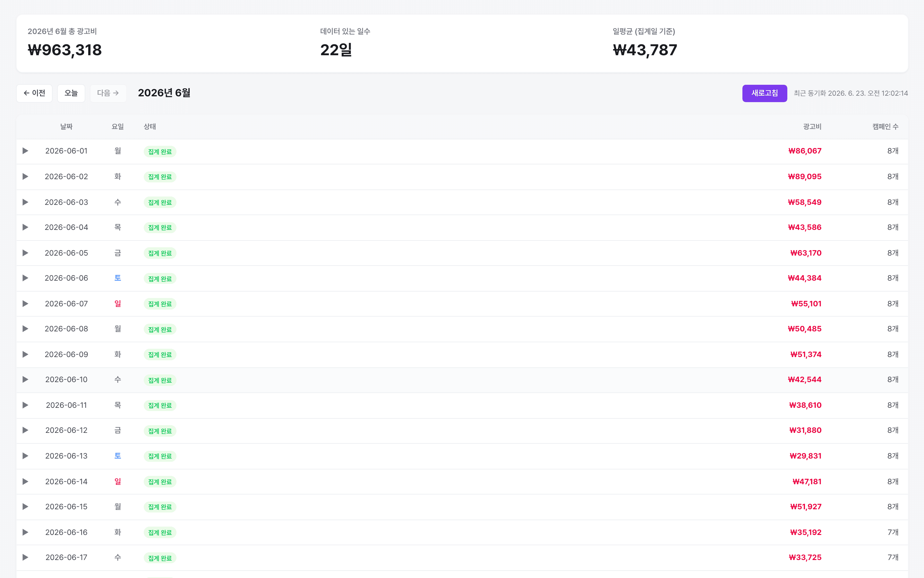
Task: Click ad spend ₩42,544
Action: point(805,380)
